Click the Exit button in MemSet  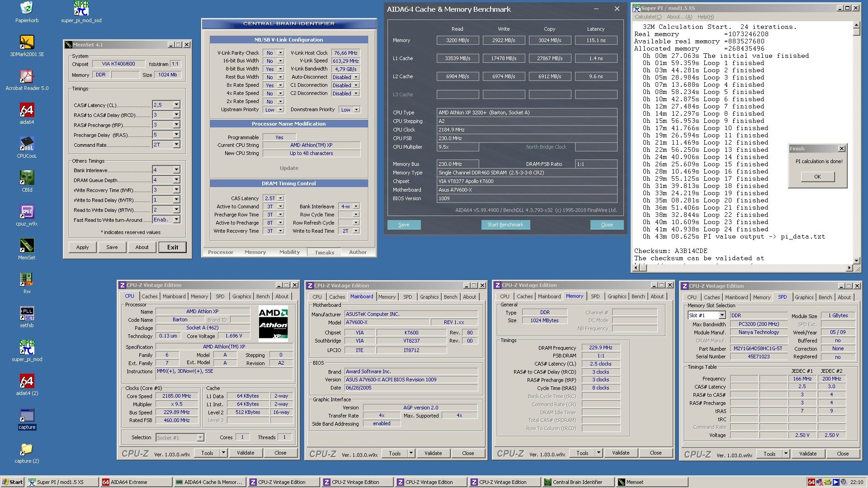click(173, 247)
